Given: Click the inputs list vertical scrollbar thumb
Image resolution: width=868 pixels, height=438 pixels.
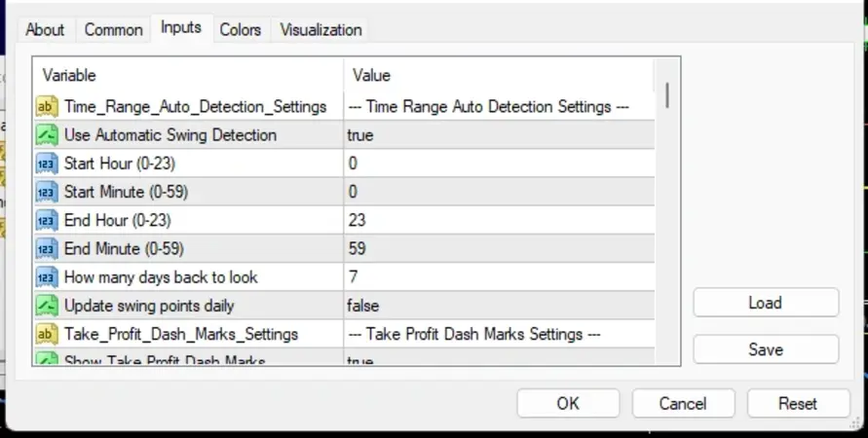Looking at the screenshot, I should [667, 95].
